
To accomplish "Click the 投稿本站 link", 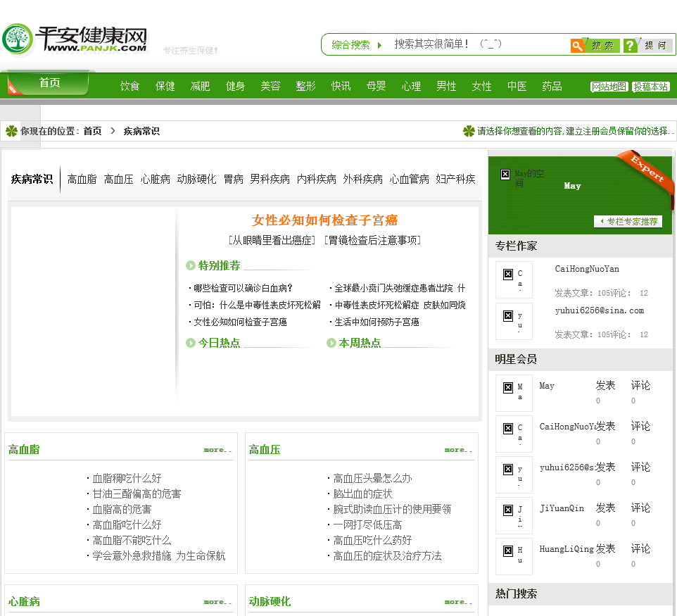I will [651, 87].
